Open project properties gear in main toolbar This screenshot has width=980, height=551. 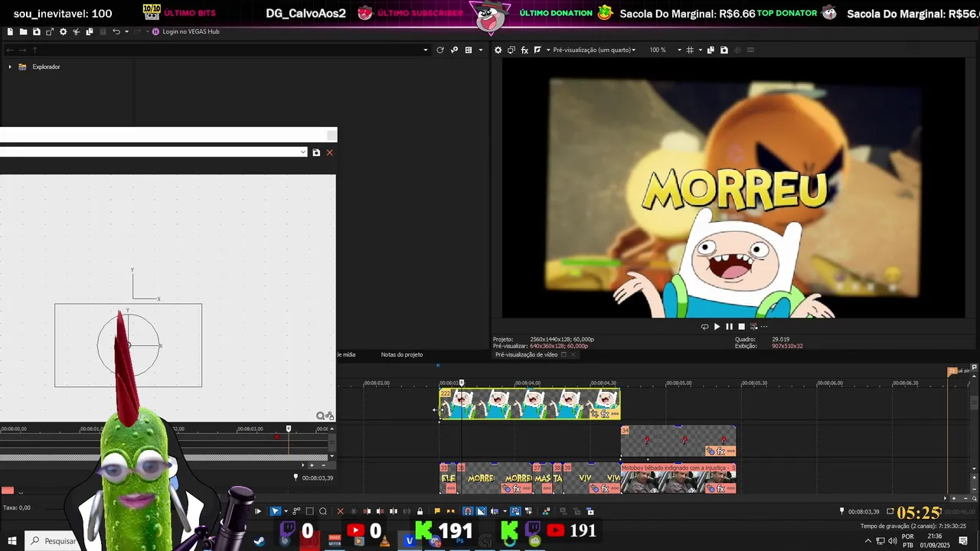point(63,31)
